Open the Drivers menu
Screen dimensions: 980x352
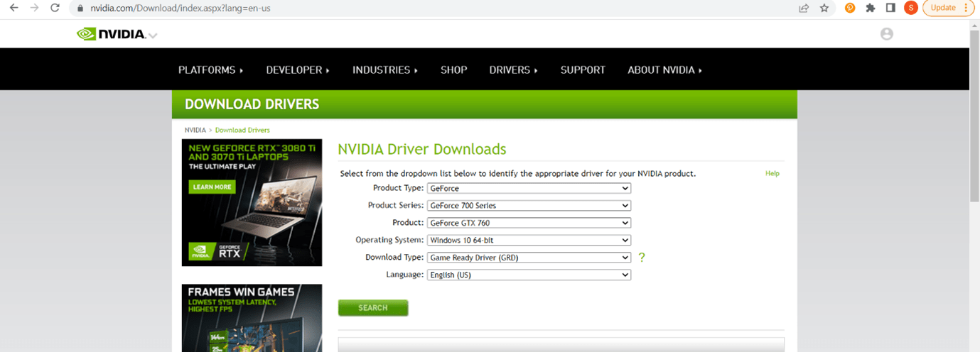click(513, 70)
